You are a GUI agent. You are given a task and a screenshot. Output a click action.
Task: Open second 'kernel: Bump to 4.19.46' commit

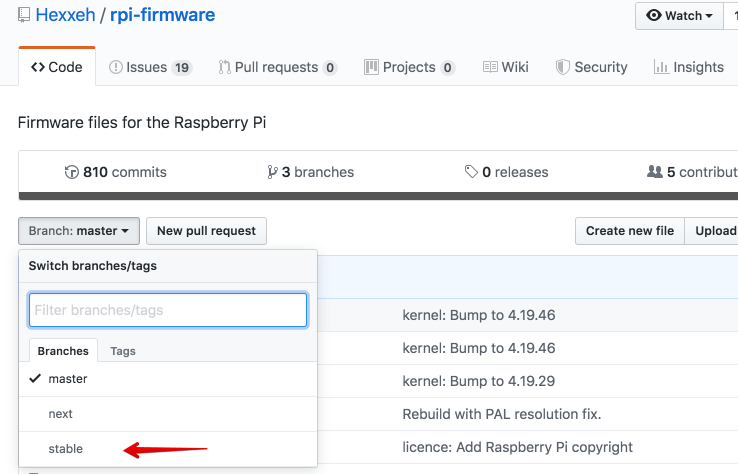479,348
